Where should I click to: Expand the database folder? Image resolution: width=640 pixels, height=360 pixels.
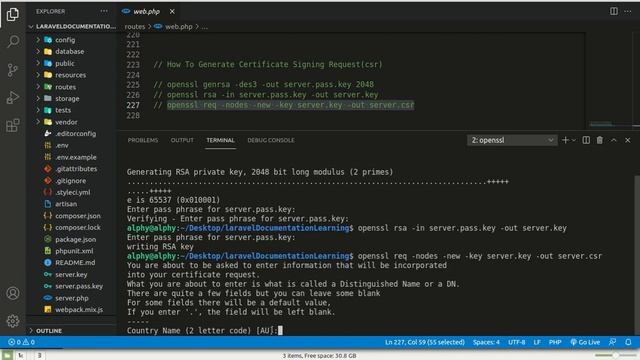coord(69,51)
